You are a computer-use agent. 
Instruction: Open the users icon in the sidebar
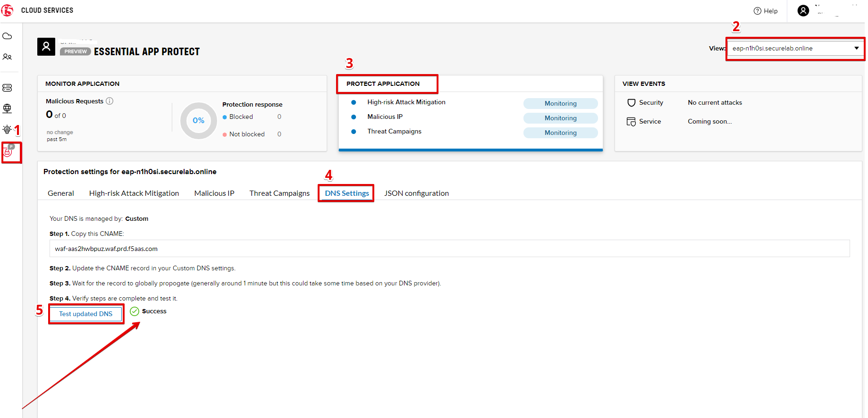pyautogui.click(x=7, y=57)
